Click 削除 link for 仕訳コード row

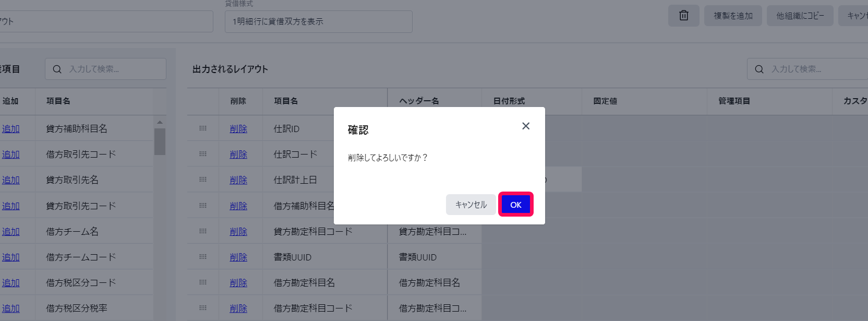(238, 154)
